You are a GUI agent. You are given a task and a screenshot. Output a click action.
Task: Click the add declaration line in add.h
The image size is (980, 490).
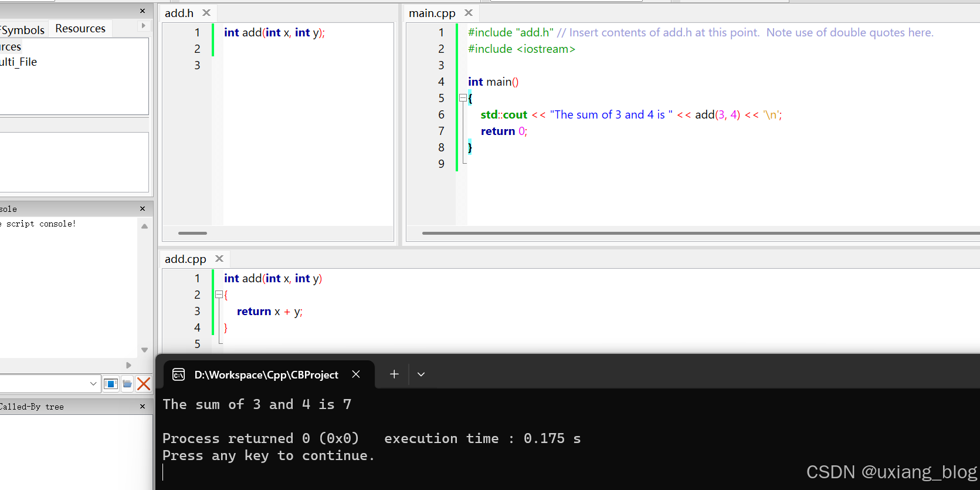pyautogui.click(x=274, y=32)
